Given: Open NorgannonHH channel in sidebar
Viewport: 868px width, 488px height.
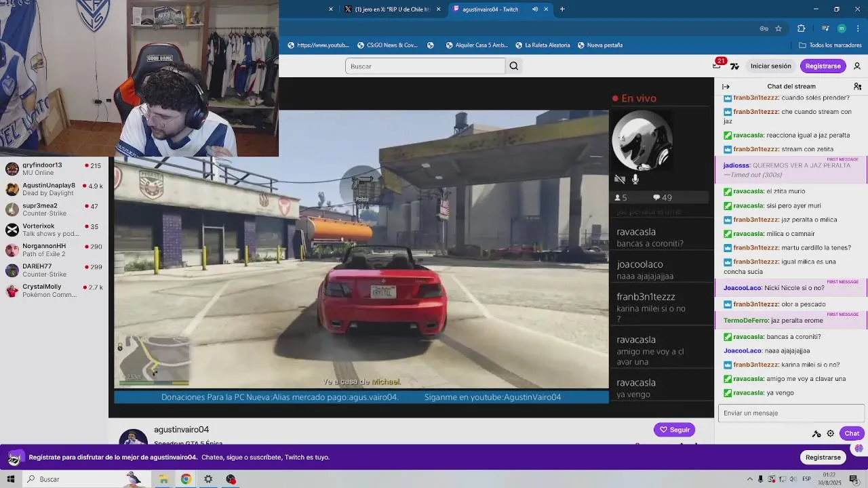Looking at the screenshot, I should tap(54, 250).
